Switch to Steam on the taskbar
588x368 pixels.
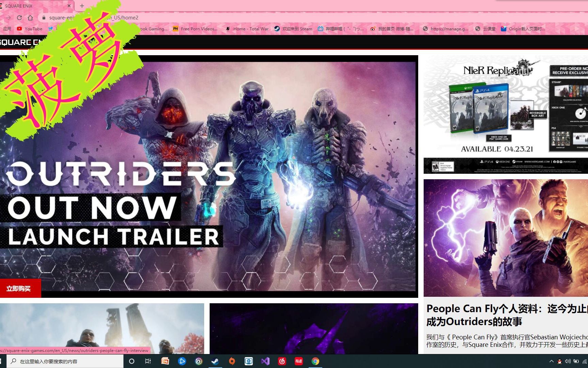coord(215,361)
